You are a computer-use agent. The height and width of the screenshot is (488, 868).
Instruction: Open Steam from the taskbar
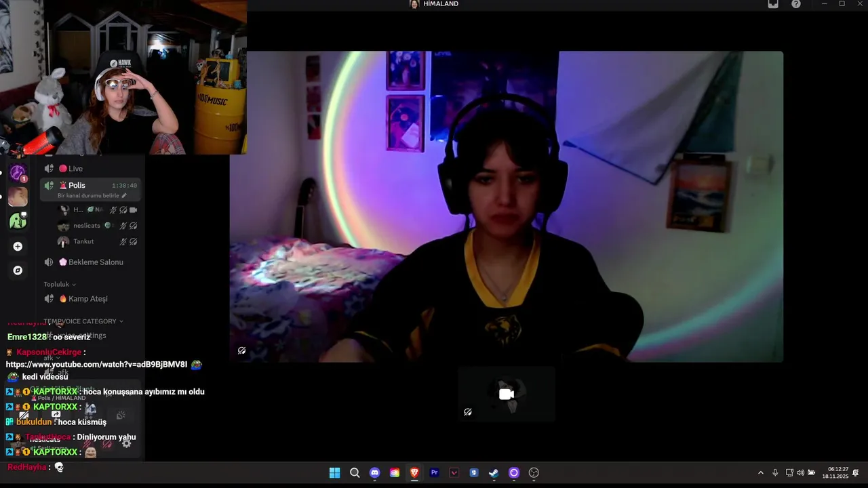tap(494, 473)
